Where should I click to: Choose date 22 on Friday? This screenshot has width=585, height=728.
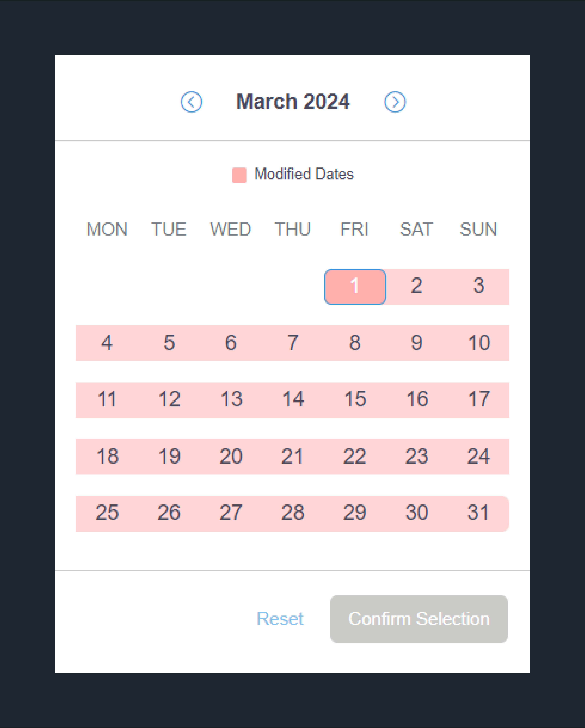(x=355, y=457)
